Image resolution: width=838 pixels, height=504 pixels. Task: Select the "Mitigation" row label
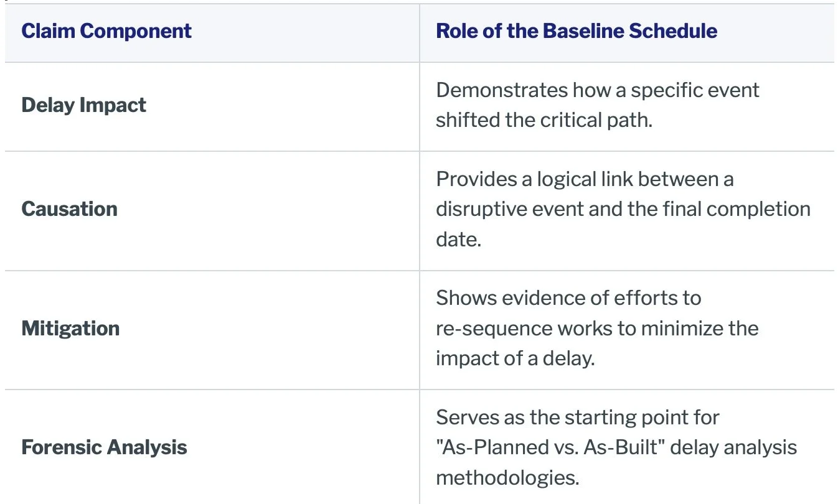pos(70,329)
